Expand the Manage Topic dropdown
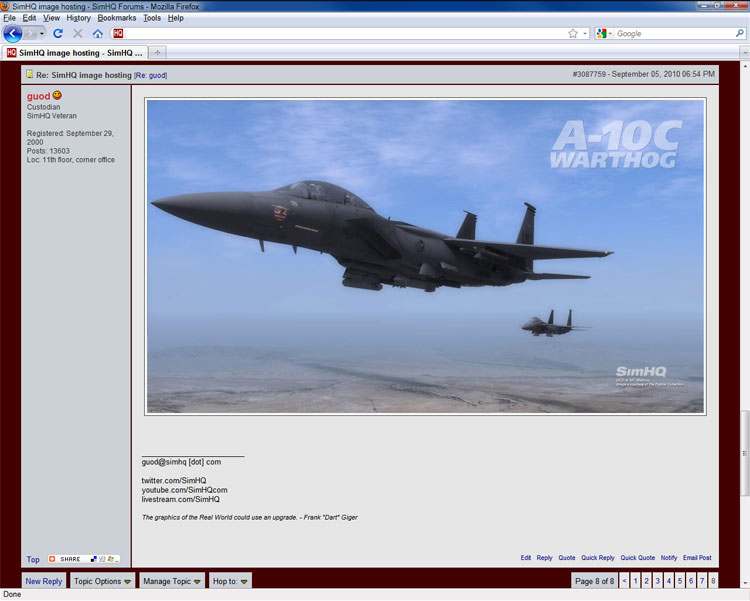The height and width of the screenshot is (601, 750). point(172,581)
